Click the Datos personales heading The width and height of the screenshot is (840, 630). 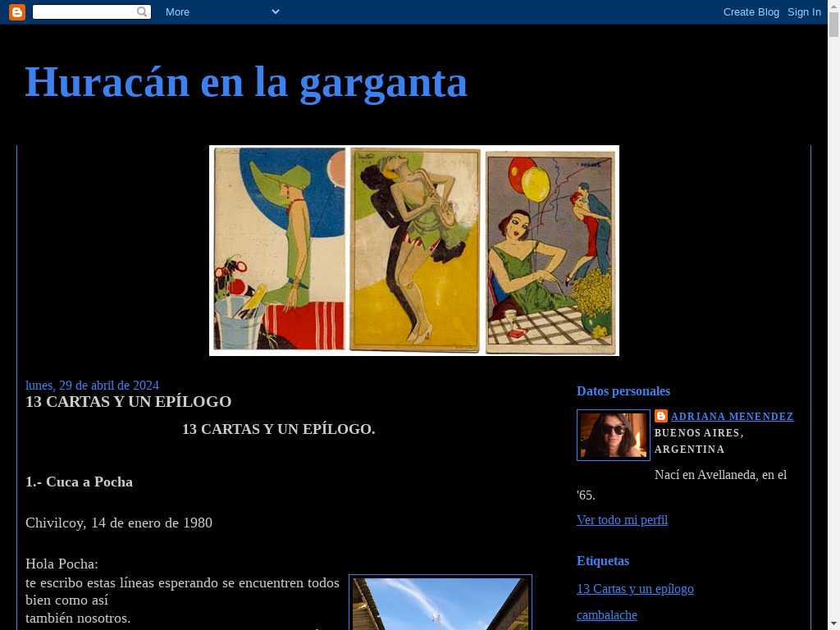(x=623, y=391)
